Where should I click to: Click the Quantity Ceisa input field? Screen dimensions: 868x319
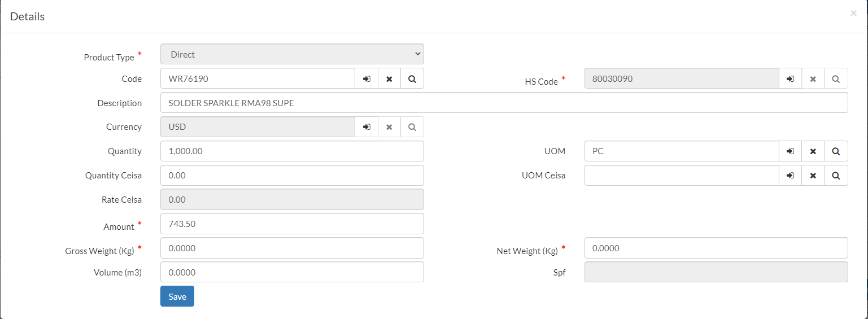pyautogui.click(x=292, y=176)
